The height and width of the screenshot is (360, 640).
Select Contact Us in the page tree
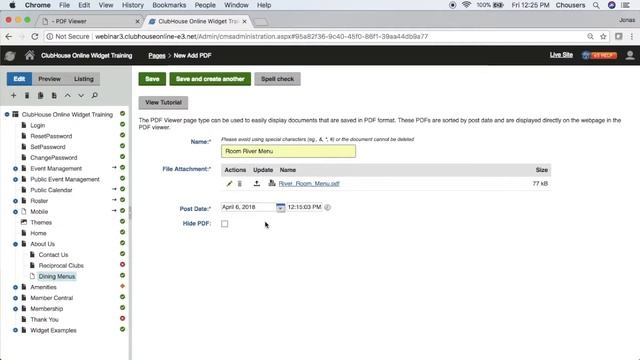coord(53,255)
